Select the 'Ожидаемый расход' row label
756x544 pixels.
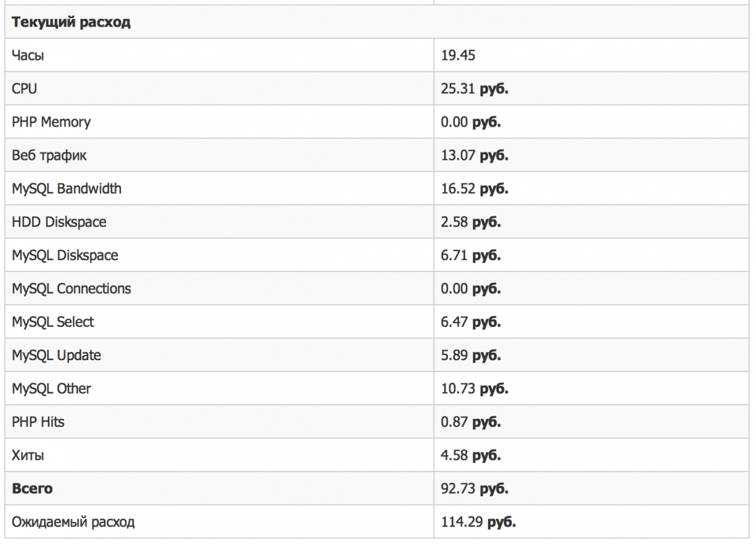pos(73,522)
